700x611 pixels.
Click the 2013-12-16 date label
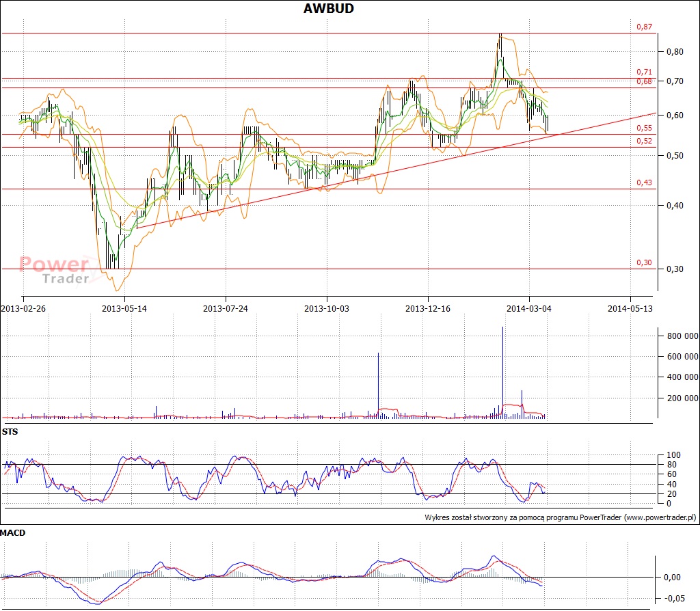click(428, 308)
